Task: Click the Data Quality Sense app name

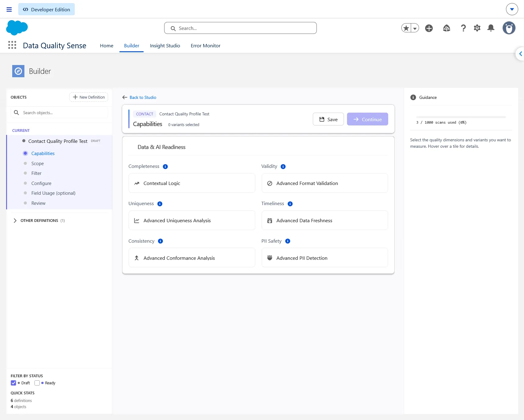Action: [54, 45]
